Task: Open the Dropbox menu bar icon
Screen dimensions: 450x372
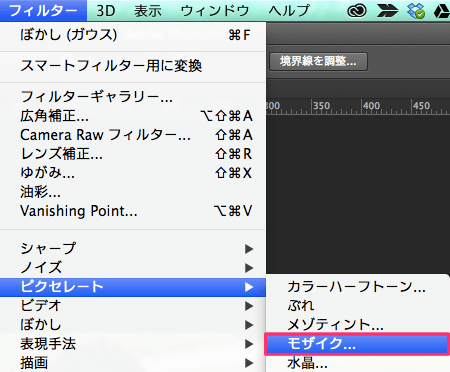Action: (x=416, y=11)
